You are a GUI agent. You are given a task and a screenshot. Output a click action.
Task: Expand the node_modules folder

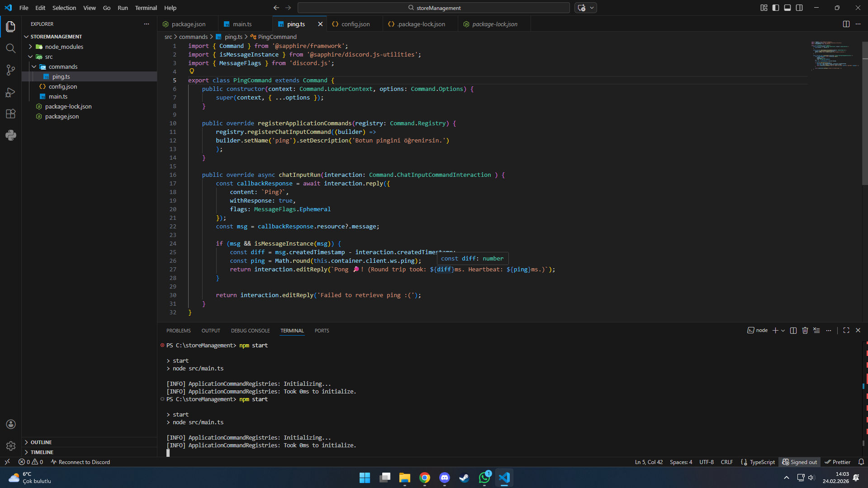(x=64, y=47)
